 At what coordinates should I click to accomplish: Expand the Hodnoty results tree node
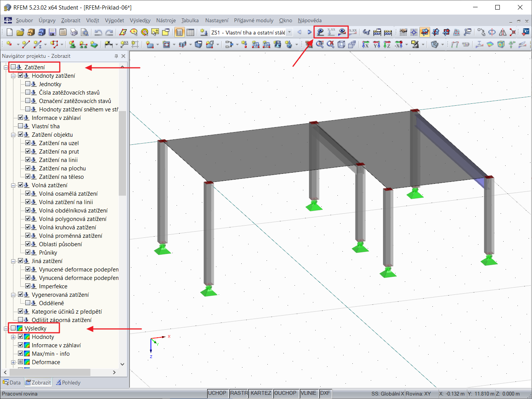13,337
